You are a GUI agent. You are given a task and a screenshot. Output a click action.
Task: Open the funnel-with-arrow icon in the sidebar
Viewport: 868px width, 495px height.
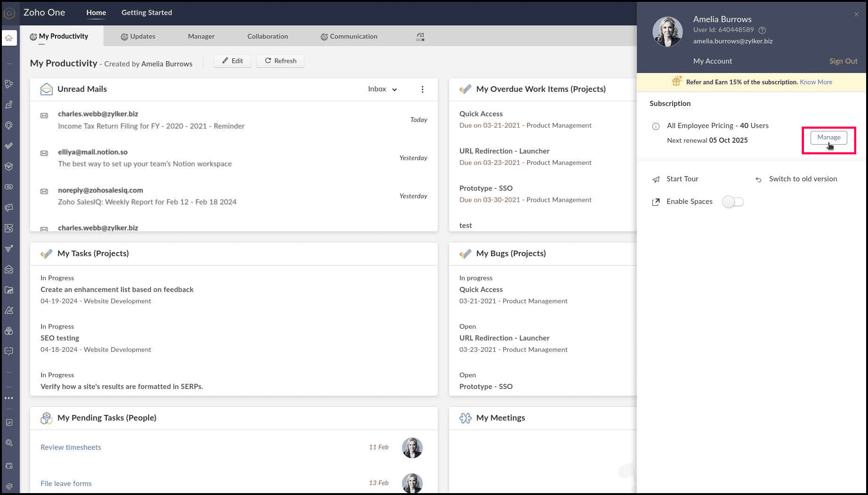tap(9, 249)
